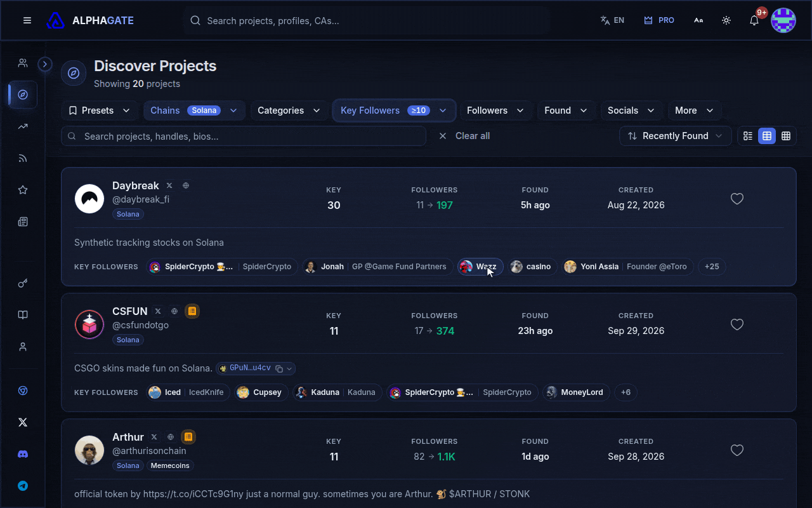Viewport: 812px width, 508px height.
Task: Copy the GPuN…u4cv contract address
Action: tap(279, 369)
